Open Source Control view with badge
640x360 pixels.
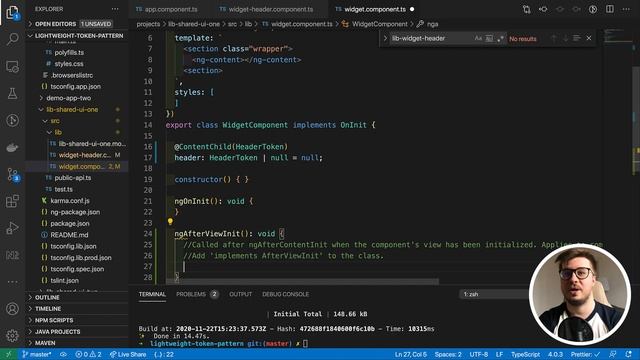coord(13,174)
